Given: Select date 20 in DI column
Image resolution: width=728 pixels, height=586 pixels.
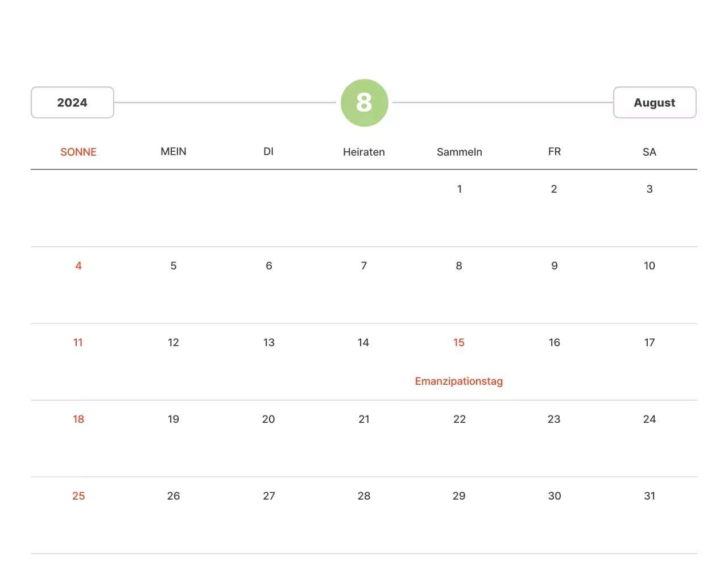Looking at the screenshot, I should (x=268, y=419).
